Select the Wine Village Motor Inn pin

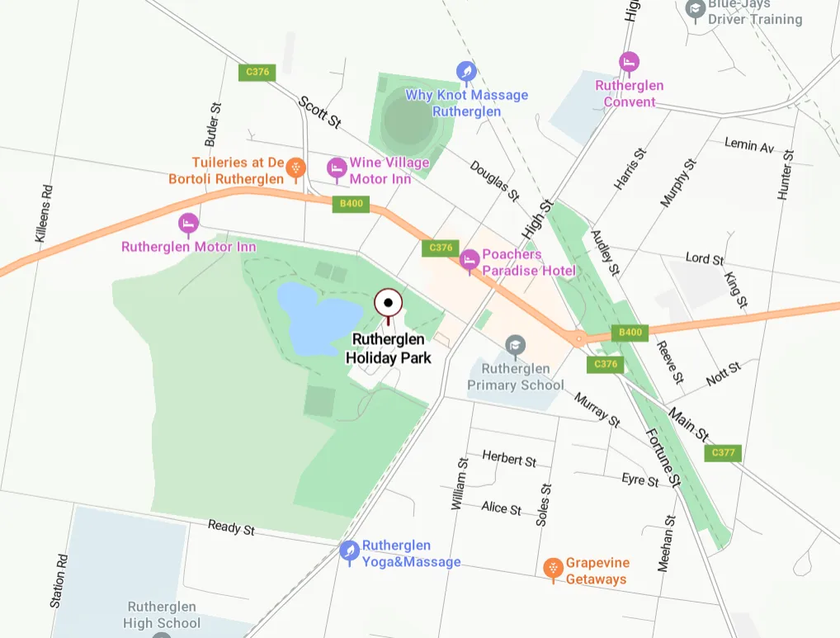click(337, 168)
